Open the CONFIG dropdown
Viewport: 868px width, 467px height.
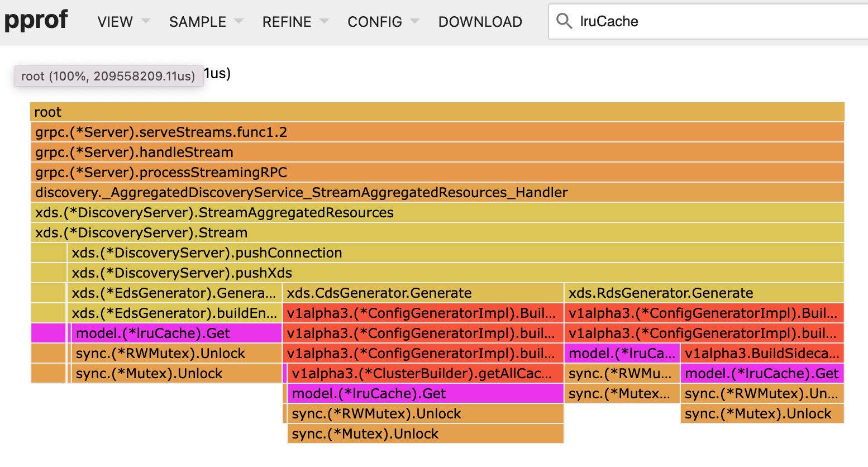[x=414, y=21]
